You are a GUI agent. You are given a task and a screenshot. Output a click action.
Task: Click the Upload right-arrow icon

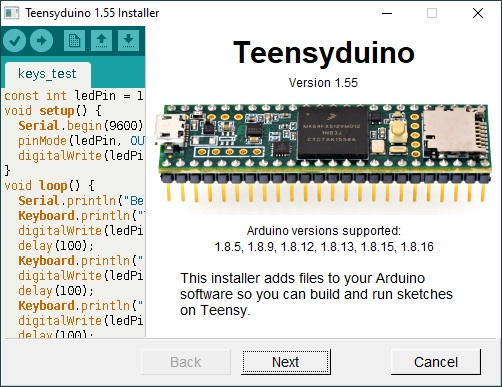tap(41, 41)
